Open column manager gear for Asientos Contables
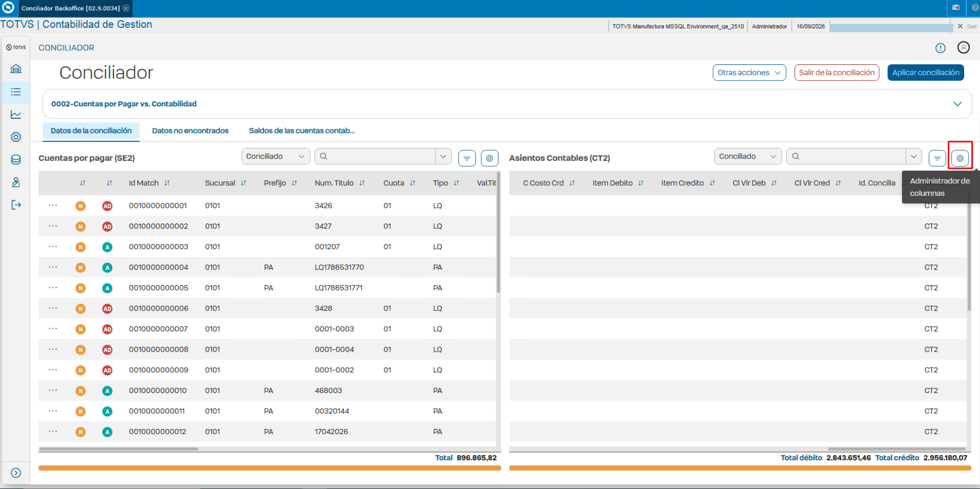The height and width of the screenshot is (489, 980). [x=960, y=158]
